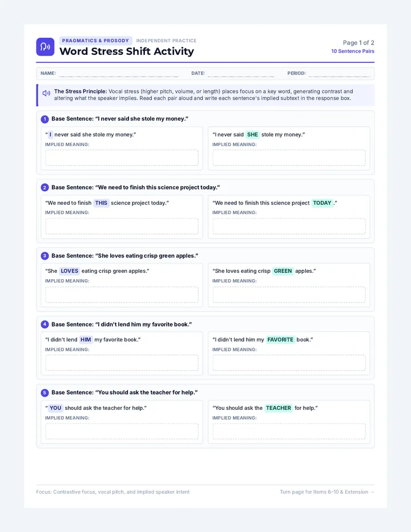Click the 10 Sentence Pairs link
Image resolution: width=411 pixels, height=532 pixels.
point(353,51)
